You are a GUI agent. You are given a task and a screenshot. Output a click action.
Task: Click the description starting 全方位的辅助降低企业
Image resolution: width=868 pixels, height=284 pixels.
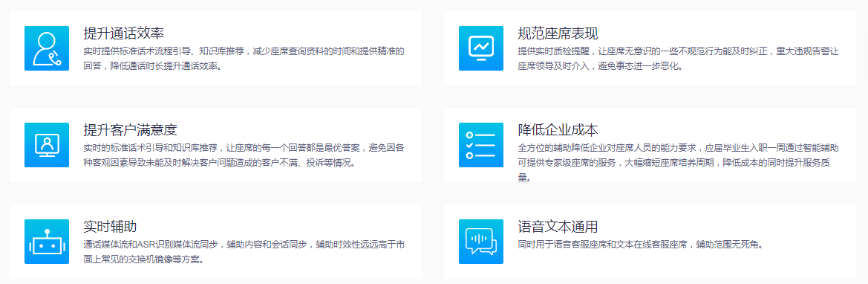tap(678, 163)
